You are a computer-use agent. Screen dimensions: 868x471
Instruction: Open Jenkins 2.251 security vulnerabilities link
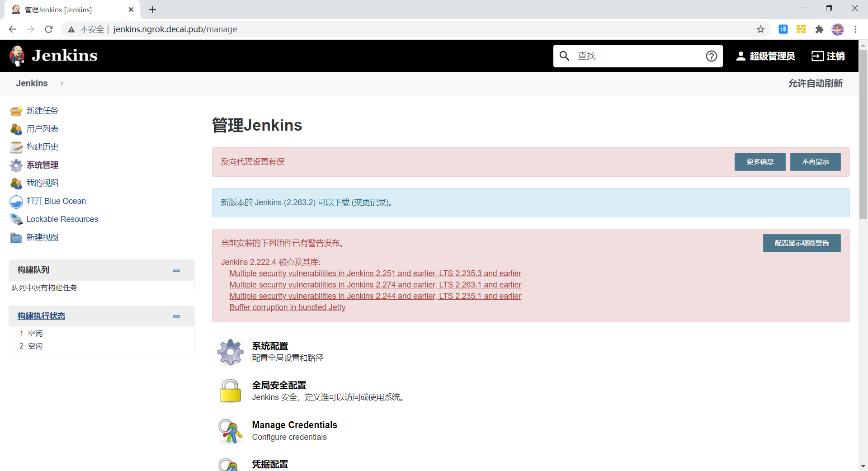(375, 273)
